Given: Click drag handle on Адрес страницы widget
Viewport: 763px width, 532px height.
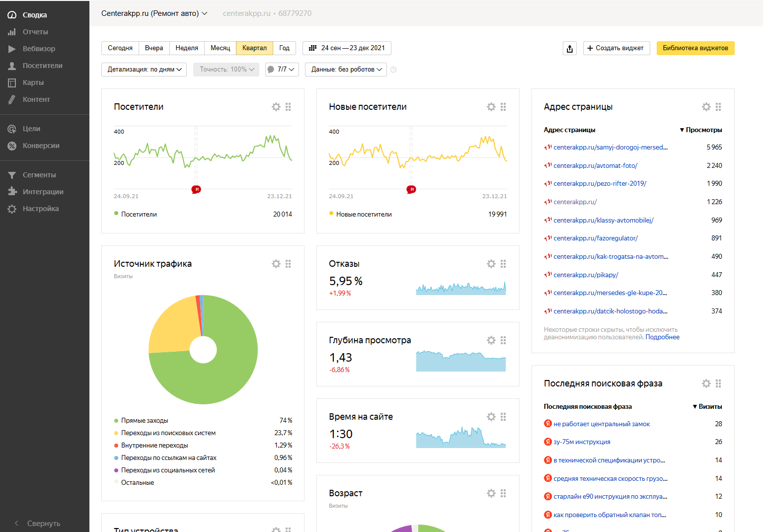Looking at the screenshot, I should (x=718, y=107).
